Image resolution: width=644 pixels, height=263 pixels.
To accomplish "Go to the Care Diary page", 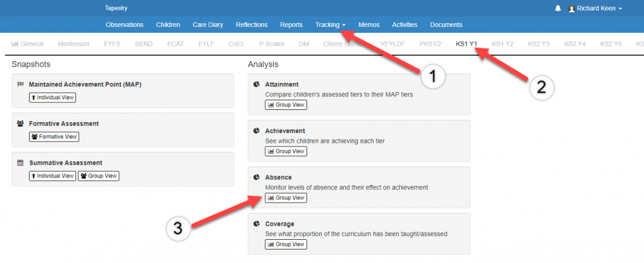I will 207,24.
